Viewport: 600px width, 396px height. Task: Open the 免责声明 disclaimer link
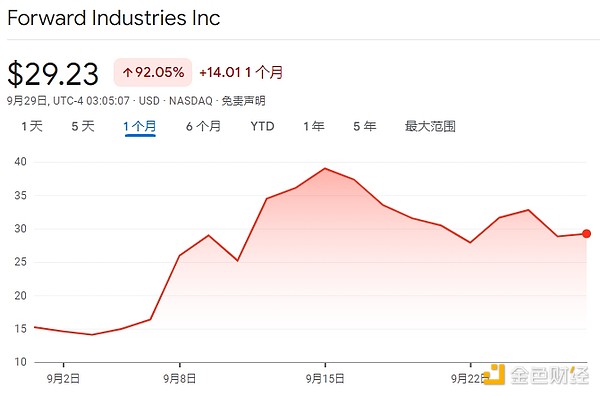coord(243,101)
